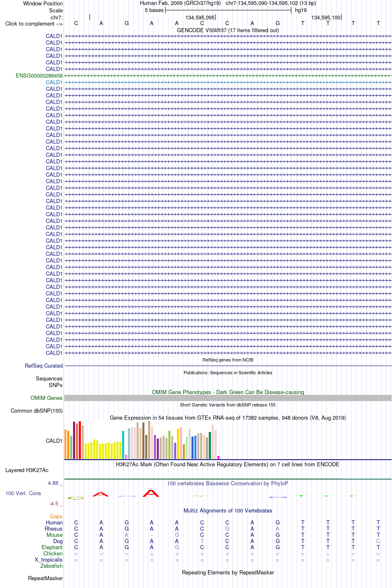The width and height of the screenshot is (392, 588).
Task: Click the Gaps alignment row label
Action: coord(56,516)
